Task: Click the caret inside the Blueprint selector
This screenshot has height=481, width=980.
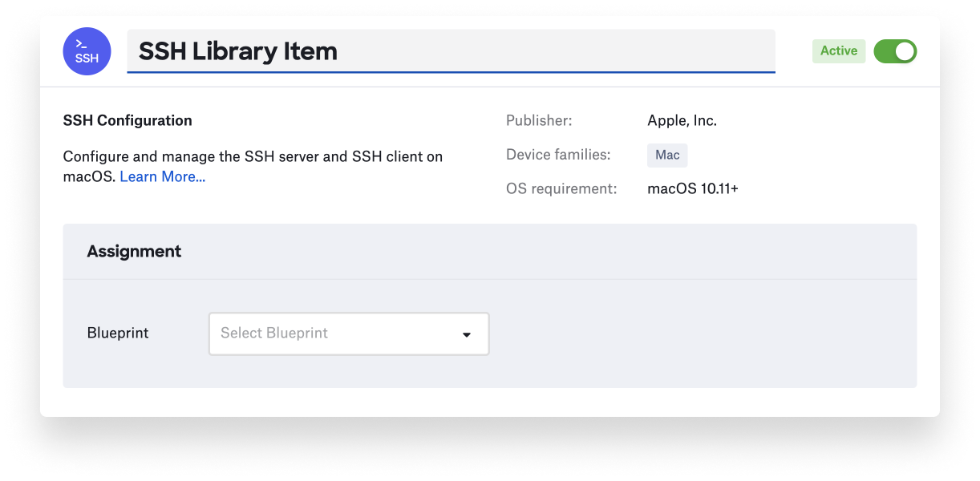Action: coord(466,334)
